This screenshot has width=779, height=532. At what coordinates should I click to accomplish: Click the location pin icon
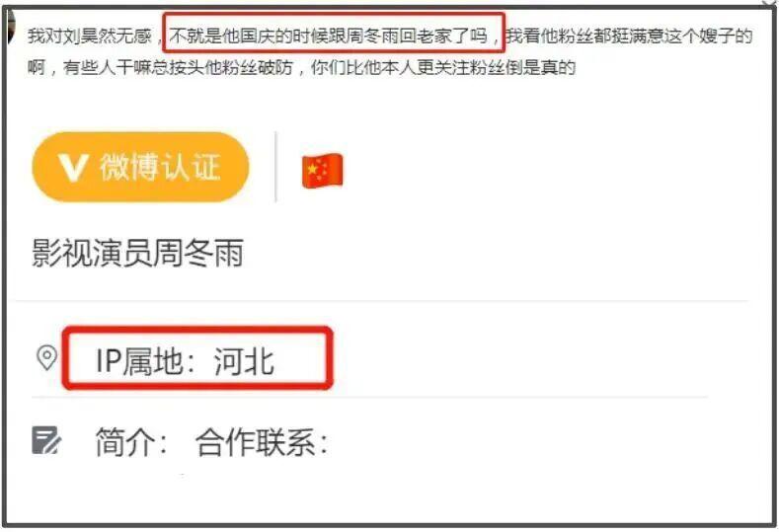[x=47, y=357]
